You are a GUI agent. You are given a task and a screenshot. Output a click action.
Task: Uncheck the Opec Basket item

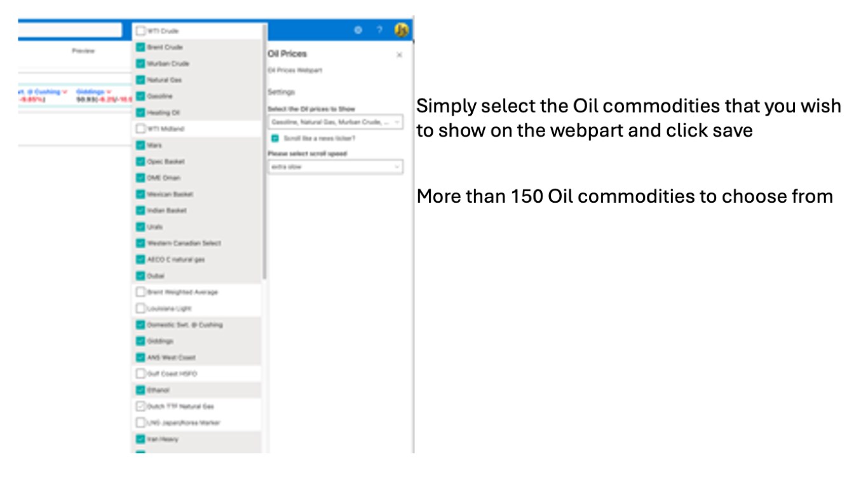click(140, 161)
